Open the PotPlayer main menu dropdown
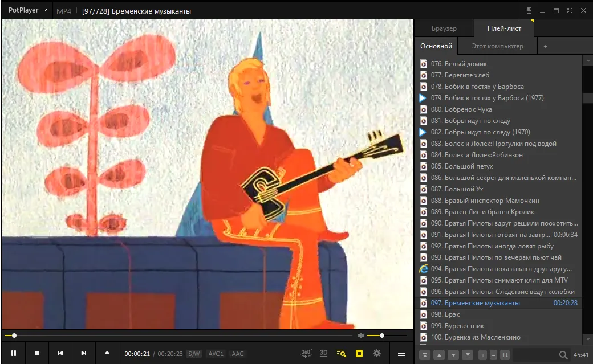Screen dimensions: 593x364 (27, 10)
